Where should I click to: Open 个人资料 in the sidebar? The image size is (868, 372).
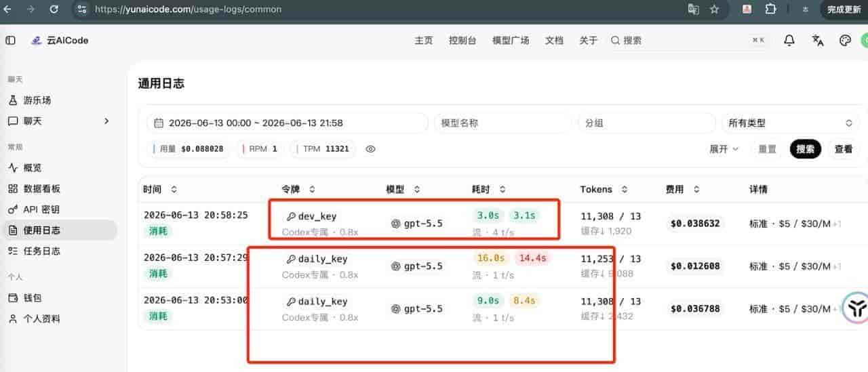(60, 318)
